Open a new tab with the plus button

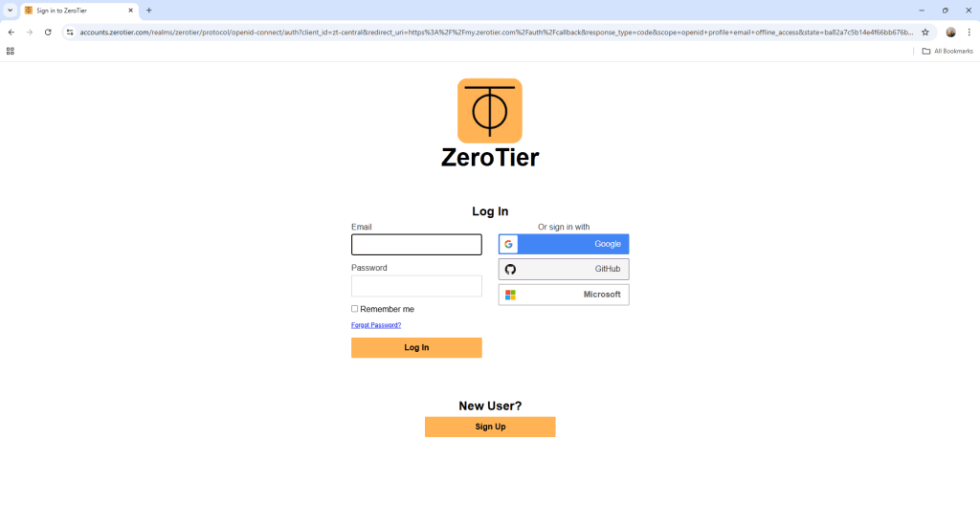click(148, 10)
